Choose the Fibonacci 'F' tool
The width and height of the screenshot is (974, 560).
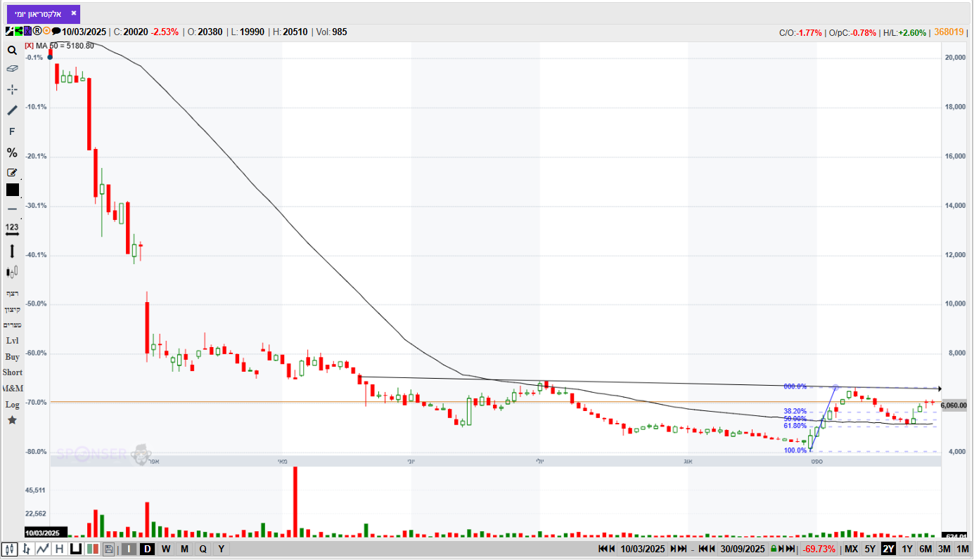[x=12, y=131]
